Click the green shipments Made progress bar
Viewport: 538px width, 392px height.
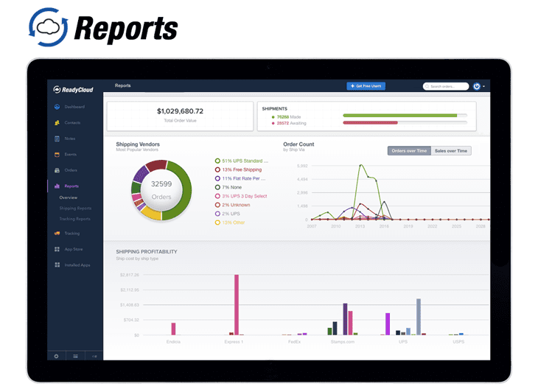tap(399, 115)
